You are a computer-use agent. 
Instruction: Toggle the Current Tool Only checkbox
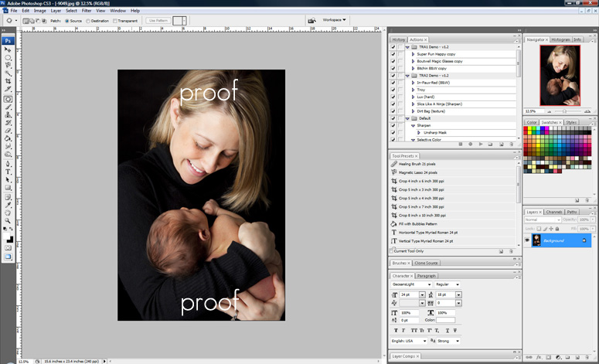coord(391,251)
